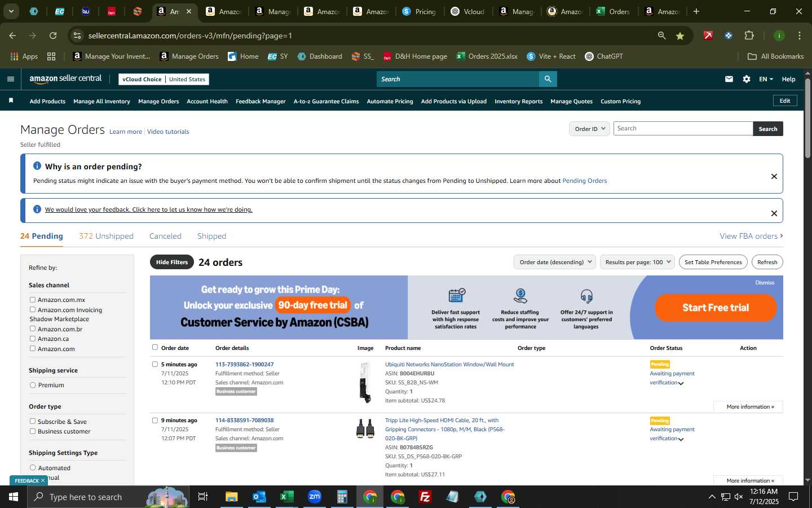The height and width of the screenshot is (508, 812).
Task: Open Manage All Inventory menu item
Action: (101, 102)
